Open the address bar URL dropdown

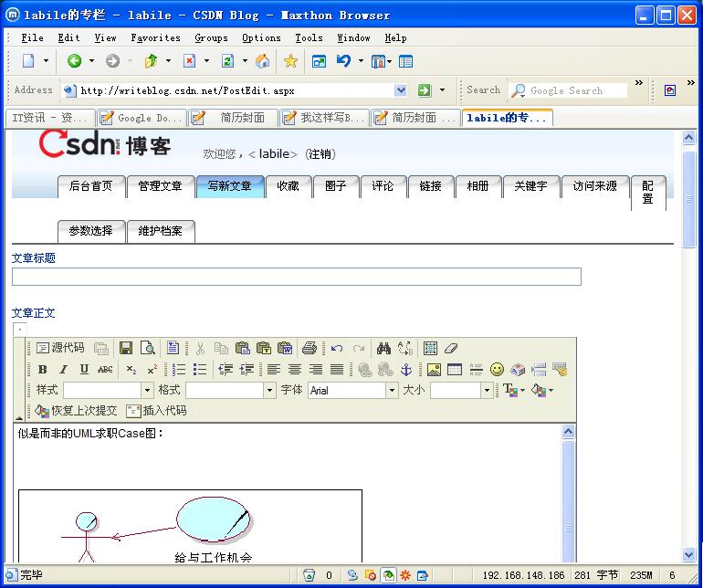click(401, 90)
